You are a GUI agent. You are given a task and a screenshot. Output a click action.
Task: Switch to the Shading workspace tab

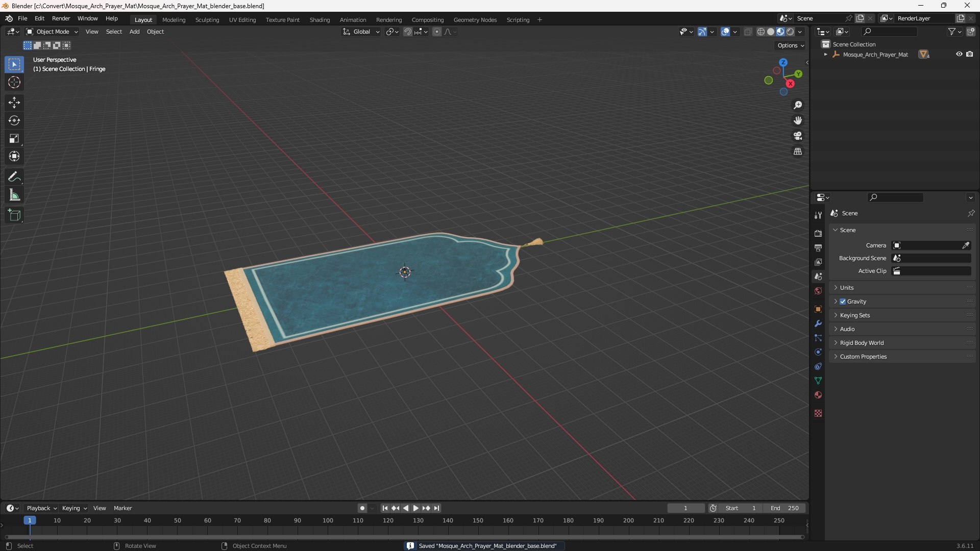[x=320, y=20]
